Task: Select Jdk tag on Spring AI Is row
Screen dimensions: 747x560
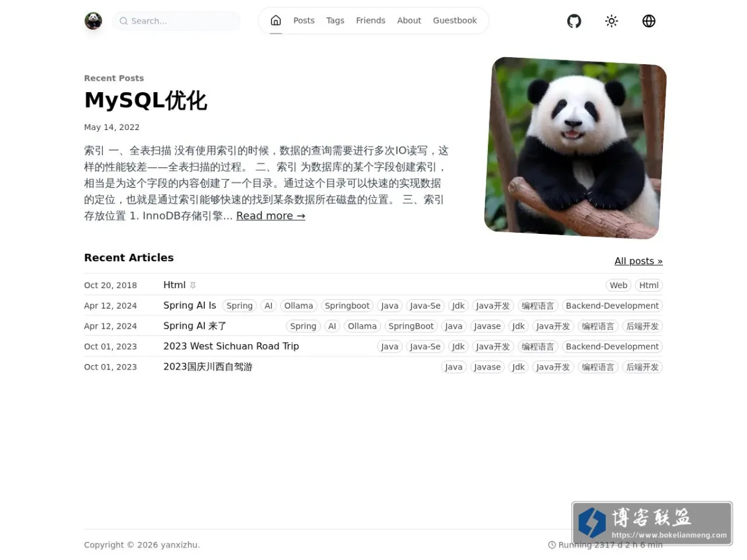Action: coord(459,306)
